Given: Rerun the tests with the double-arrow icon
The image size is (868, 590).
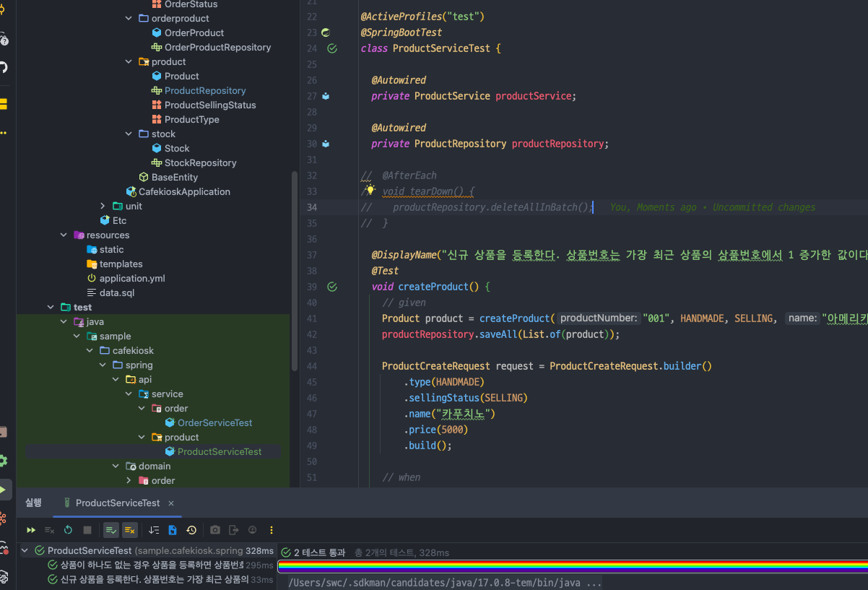Looking at the screenshot, I should [x=31, y=530].
